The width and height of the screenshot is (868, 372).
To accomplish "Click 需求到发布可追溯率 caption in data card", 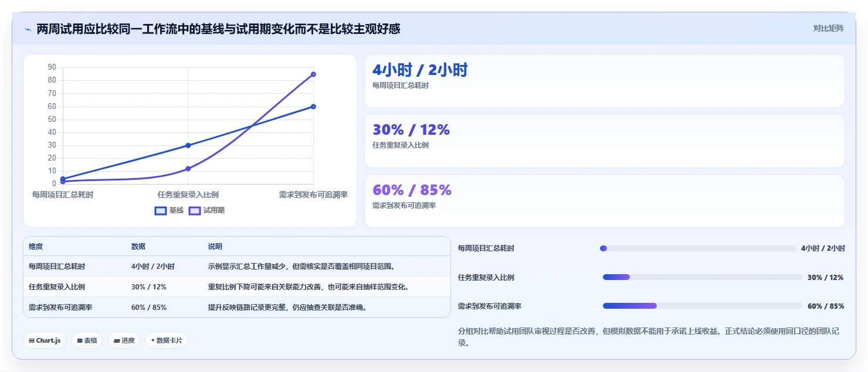I will tap(404, 206).
